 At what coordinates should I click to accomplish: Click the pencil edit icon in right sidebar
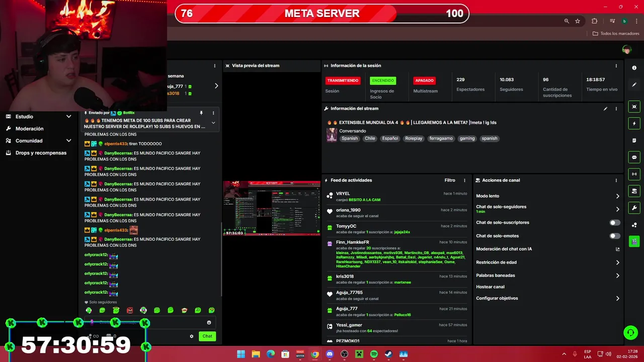point(634,84)
